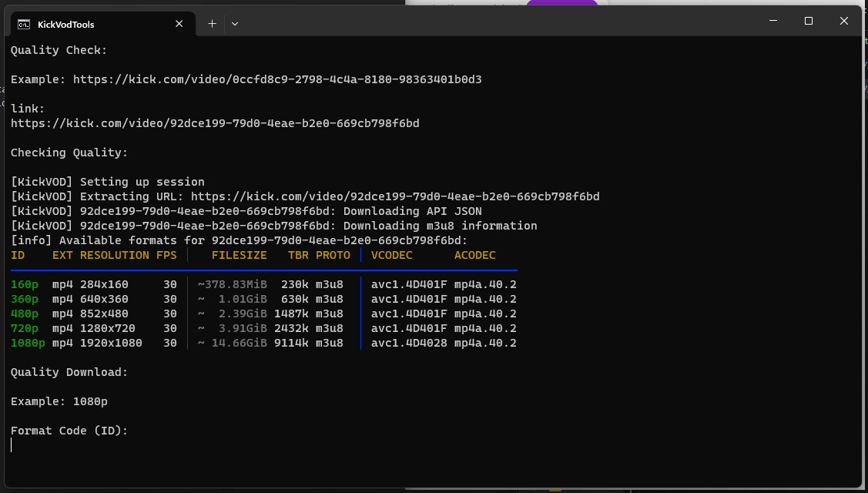The height and width of the screenshot is (493, 868).
Task: Click the 480p format ID row
Action: point(25,314)
